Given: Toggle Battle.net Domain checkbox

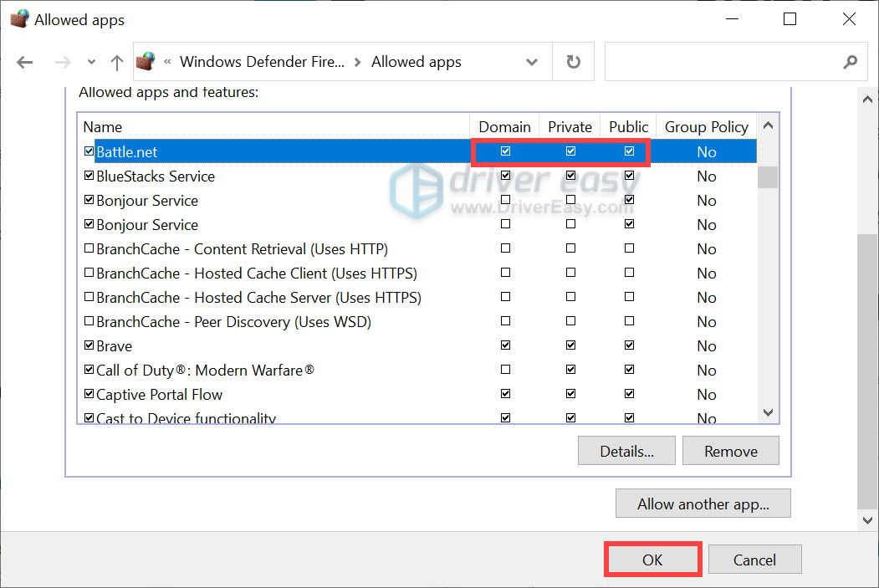Looking at the screenshot, I should 506,151.
